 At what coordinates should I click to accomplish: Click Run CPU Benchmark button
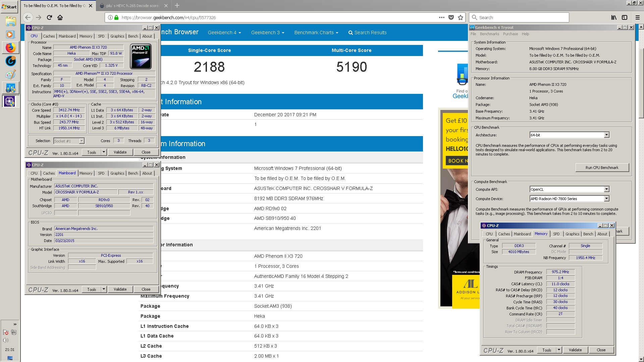point(602,168)
